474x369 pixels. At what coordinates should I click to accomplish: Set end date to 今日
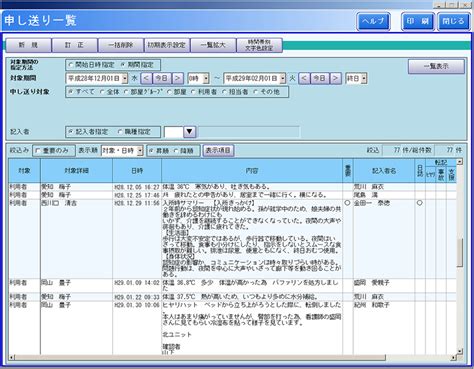pyautogui.click(x=320, y=78)
